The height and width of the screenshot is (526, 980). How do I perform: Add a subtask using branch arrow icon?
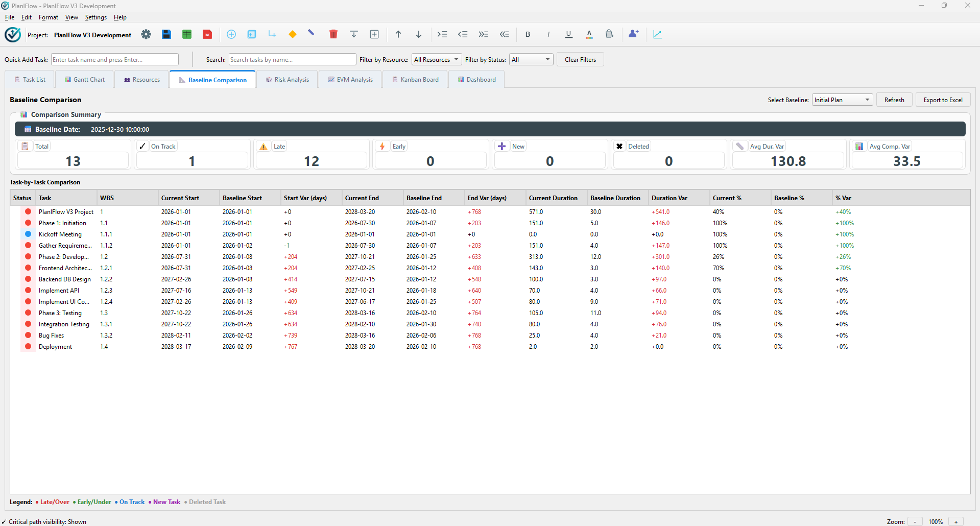click(x=272, y=34)
